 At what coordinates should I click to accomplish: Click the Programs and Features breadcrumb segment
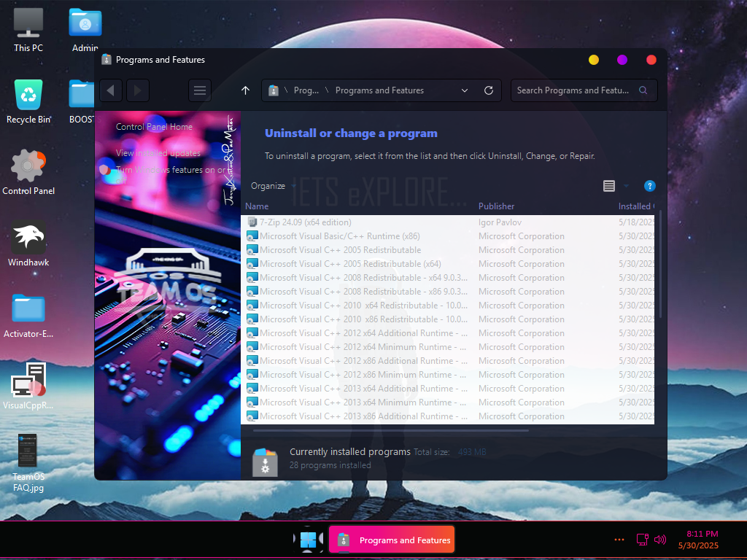pyautogui.click(x=379, y=90)
